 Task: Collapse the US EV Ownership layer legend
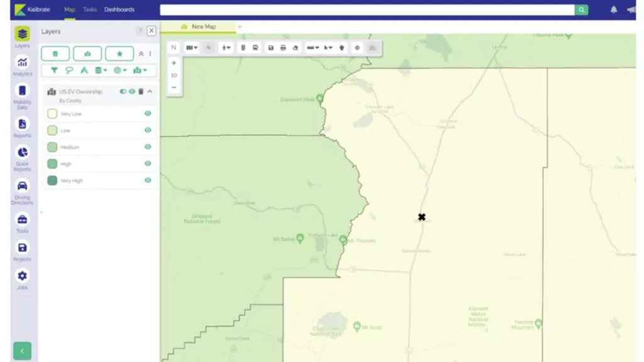click(150, 92)
